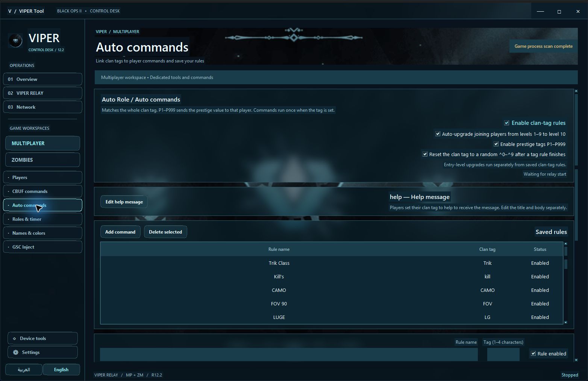Go to CBUF commands page
The height and width of the screenshot is (381, 588).
[42, 191]
